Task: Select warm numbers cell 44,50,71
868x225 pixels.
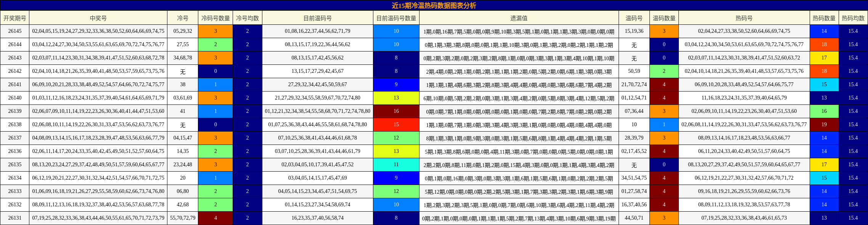Action: pyautogui.click(x=634, y=218)
